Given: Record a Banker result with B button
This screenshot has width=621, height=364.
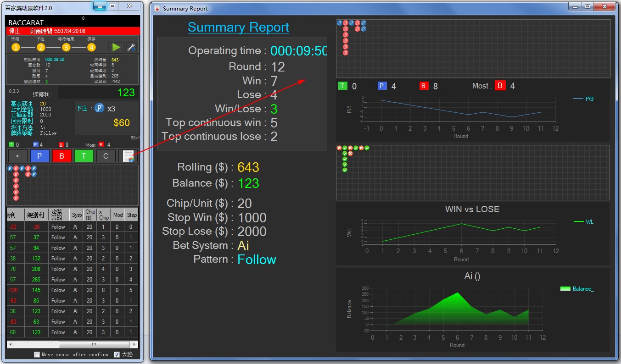Looking at the screenshot, I should click(62, 156).
